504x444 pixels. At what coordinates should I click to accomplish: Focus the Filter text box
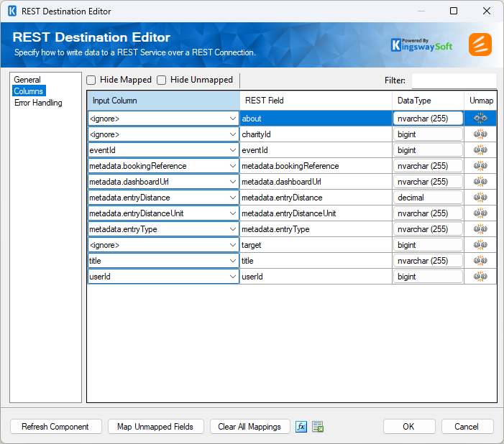click(x=454, y=80)
